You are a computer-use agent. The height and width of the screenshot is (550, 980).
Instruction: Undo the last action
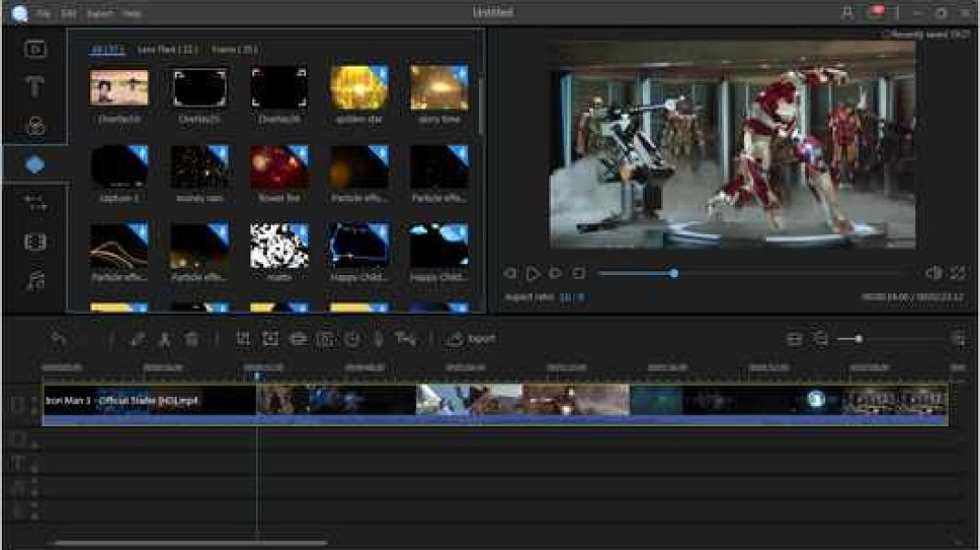coord(59,339)
